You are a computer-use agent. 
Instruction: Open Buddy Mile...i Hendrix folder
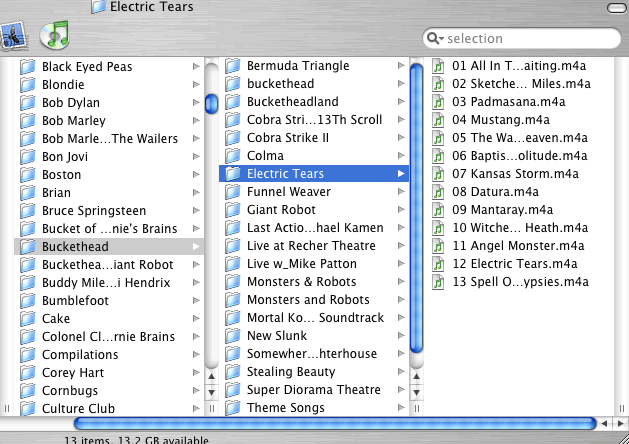pos(109,282)
